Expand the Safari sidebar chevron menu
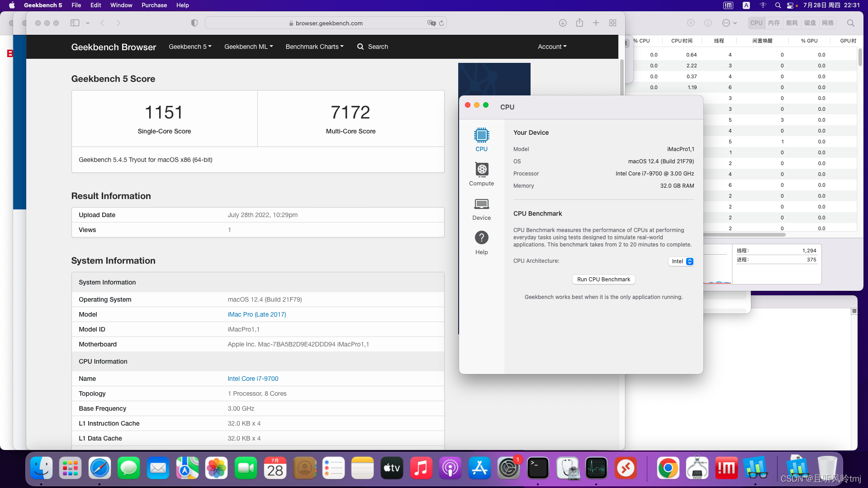The height and width of the screenshot is (488, 868). 88,23
